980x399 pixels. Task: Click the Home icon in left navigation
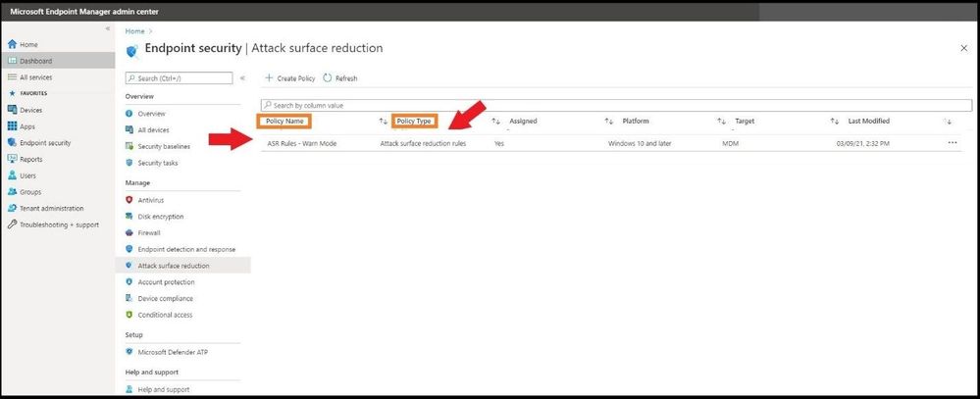[x=12, y=45]
